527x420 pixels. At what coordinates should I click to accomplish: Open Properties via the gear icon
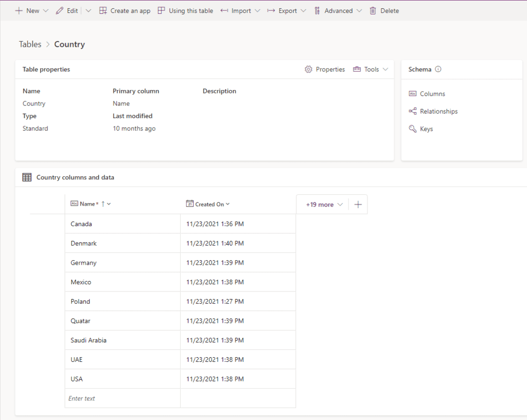click(309, 69)
